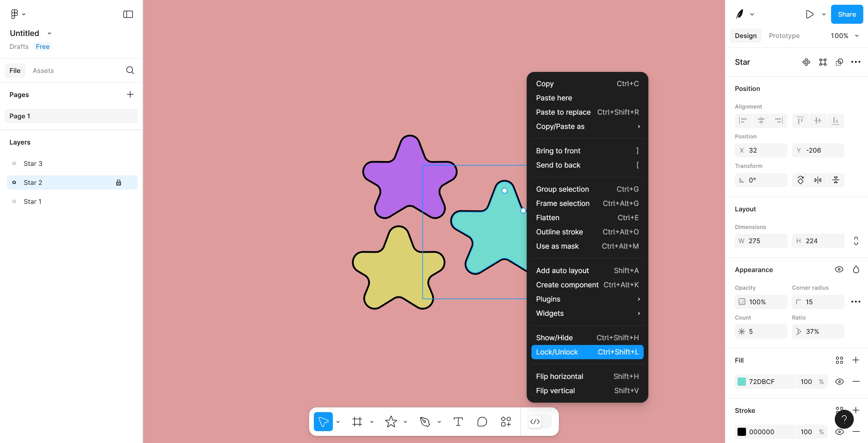
Task: Align top using alignment icon
Action: (x=800, y=121)
